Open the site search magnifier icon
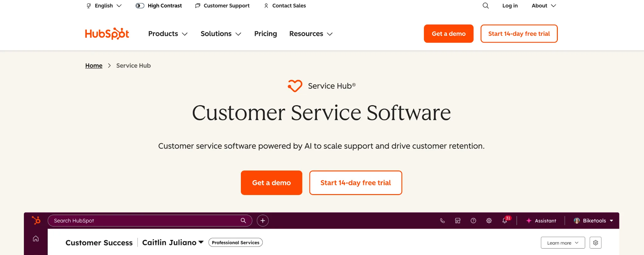Viewport: 644px width, 255px height. pyautogui.click(x=486, y=6)
